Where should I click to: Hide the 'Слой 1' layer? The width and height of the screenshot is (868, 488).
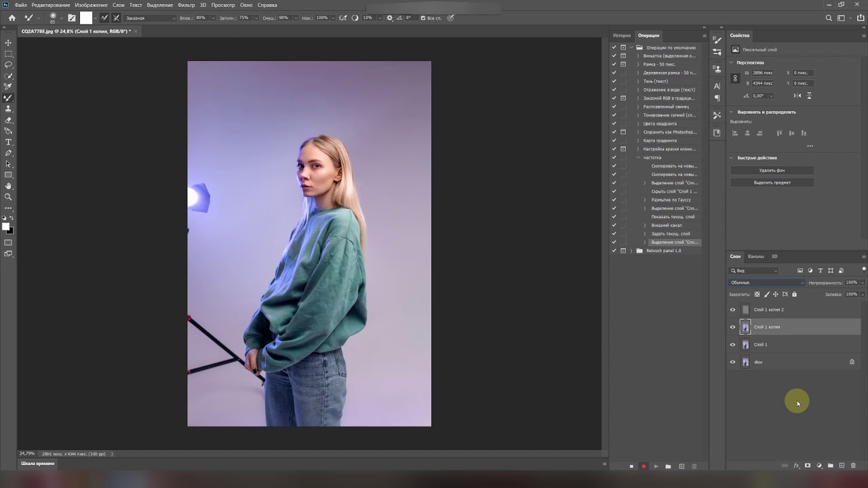pos(732,345)
